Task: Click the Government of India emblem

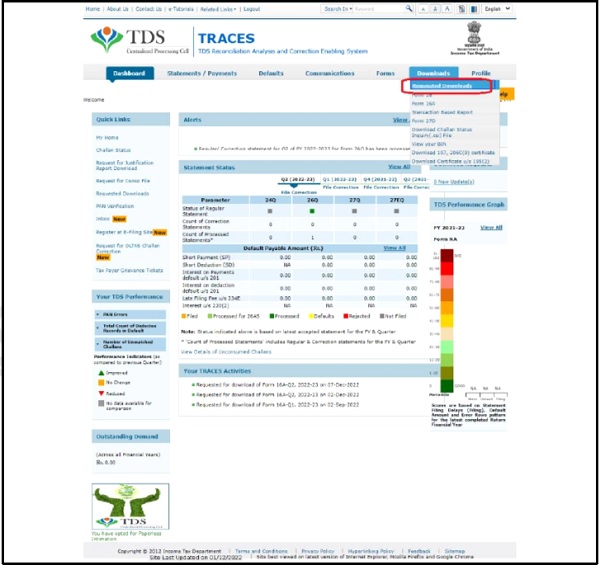Action: 474,38
